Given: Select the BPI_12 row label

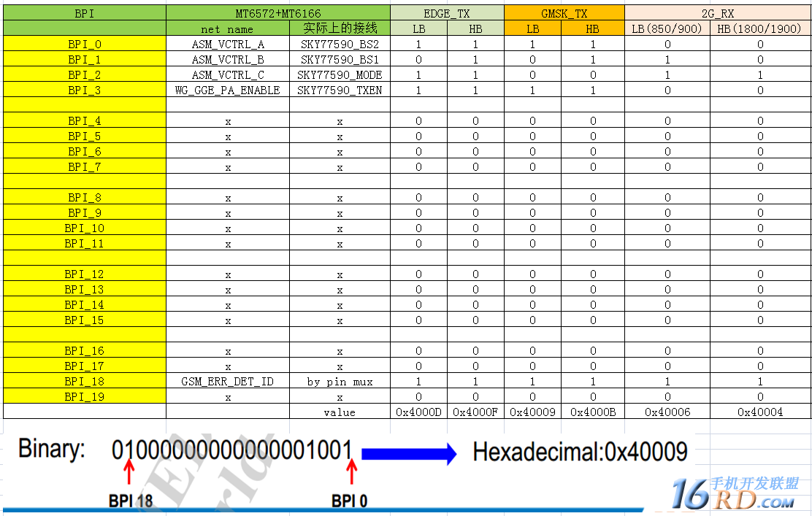Looking at the screenshot, I should click(85, 274).
